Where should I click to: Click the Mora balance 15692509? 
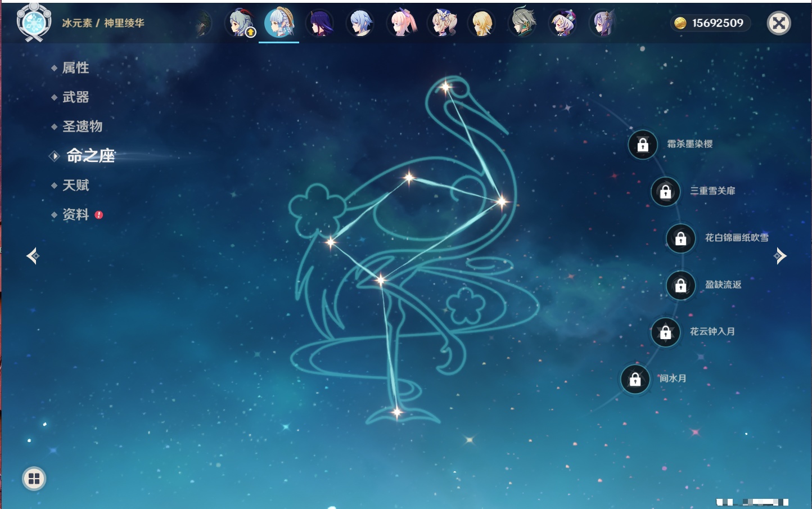pyautogui.click(x=718, y=23)
